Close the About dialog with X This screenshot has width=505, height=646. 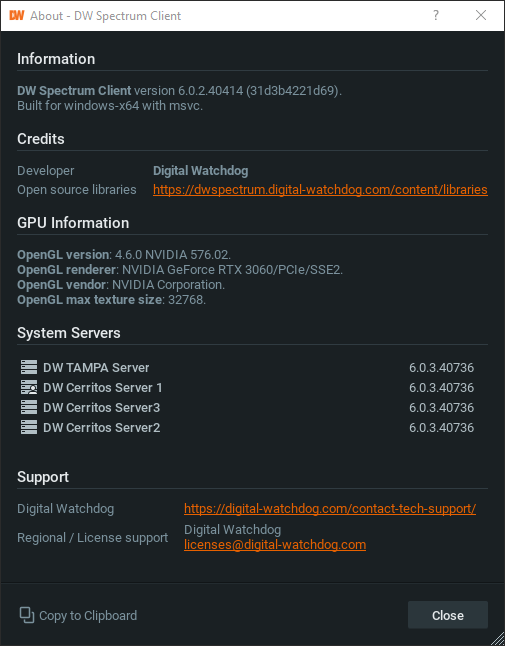click(481, 16)
